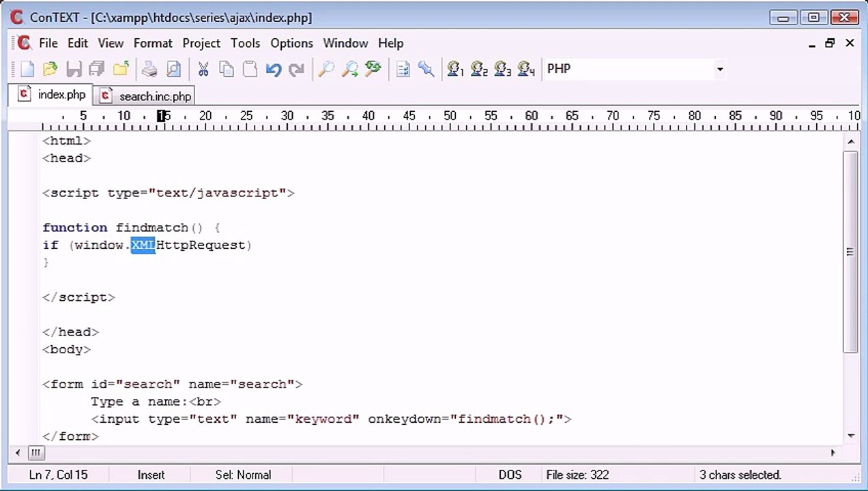Find next with magnifier arrow icon
The width and height of the screenshot is (868, 491).
pyautogui.click(x=349, y=69)
